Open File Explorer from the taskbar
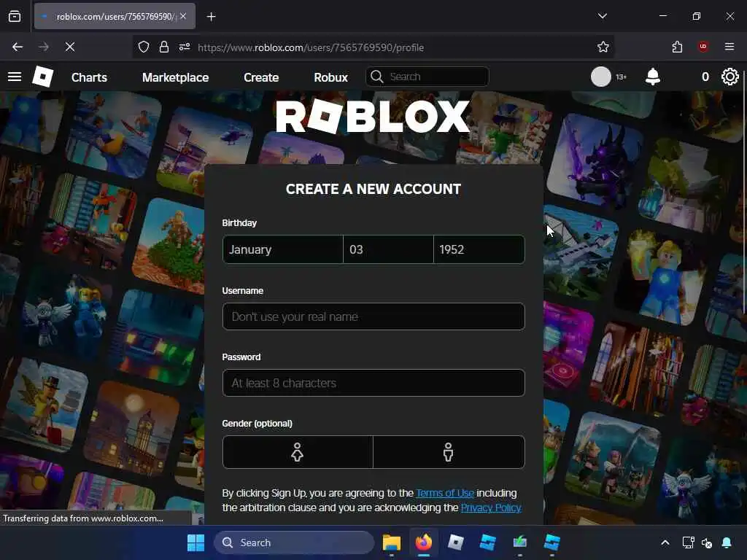747x560 pixels. pyautogui.click(x=391, y=542)
